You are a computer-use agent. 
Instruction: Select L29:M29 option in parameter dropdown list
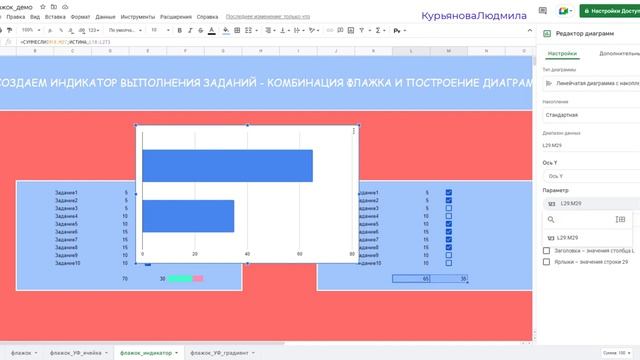(588, 238)
